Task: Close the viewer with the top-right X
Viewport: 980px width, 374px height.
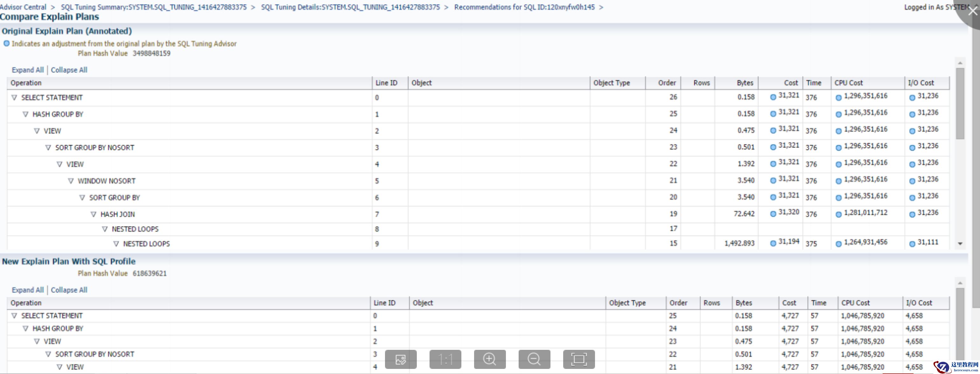Action: pos(972,10)
